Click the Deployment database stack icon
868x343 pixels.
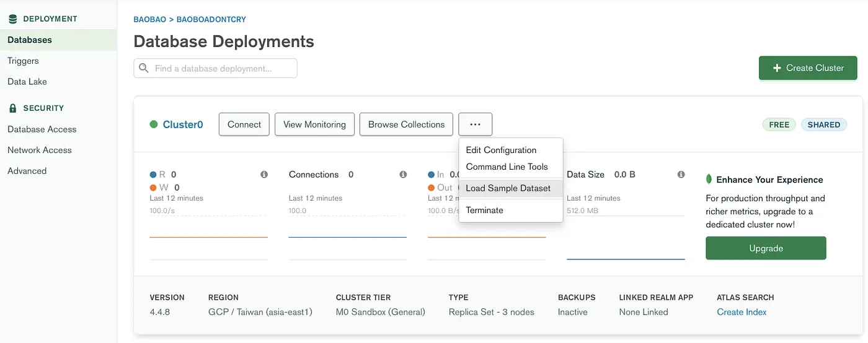(12, 19)
